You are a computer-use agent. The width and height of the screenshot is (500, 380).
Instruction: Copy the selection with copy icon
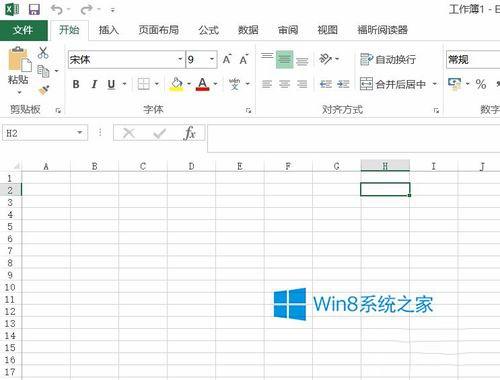point(43,71)
